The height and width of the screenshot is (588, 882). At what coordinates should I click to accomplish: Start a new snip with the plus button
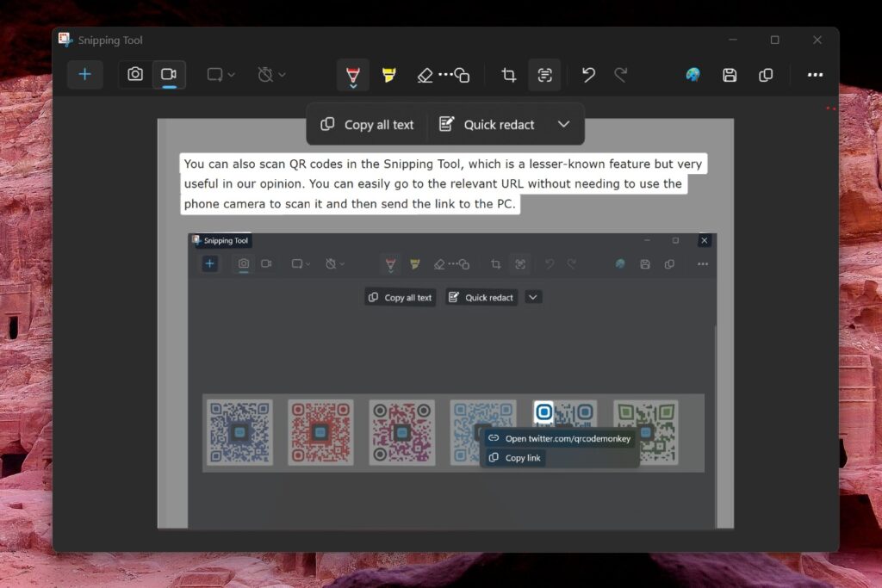84,74
